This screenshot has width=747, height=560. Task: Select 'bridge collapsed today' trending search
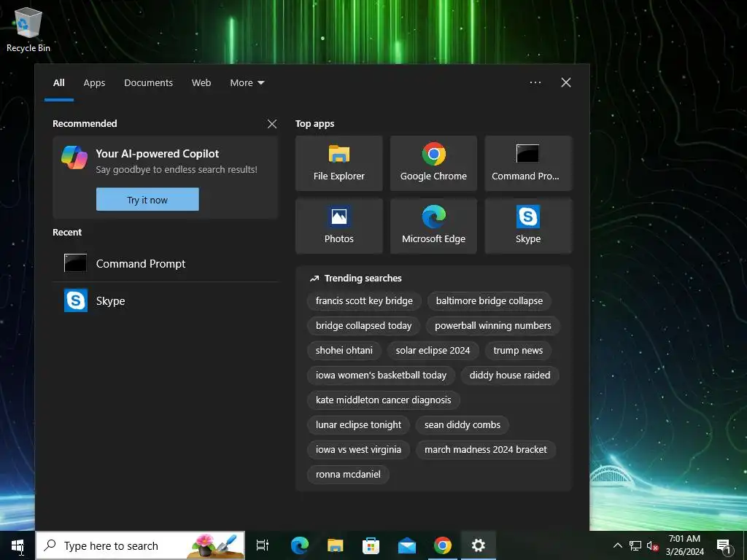(x=363, y=326)
